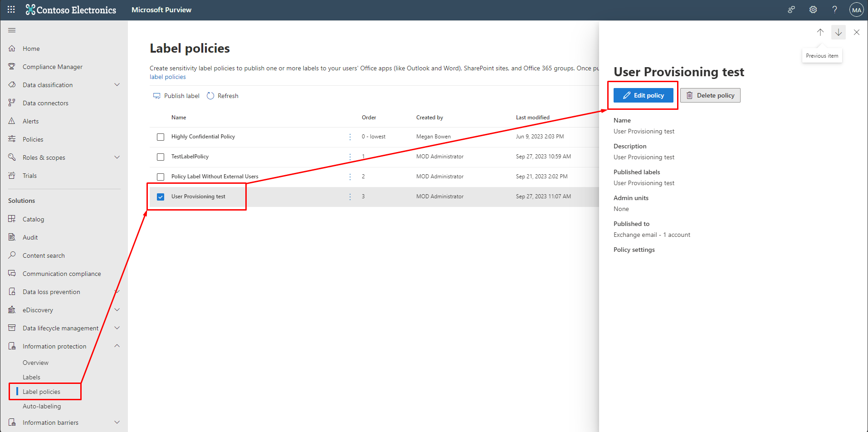Click the TestLabelPolicy name

(x=190, y=157)
